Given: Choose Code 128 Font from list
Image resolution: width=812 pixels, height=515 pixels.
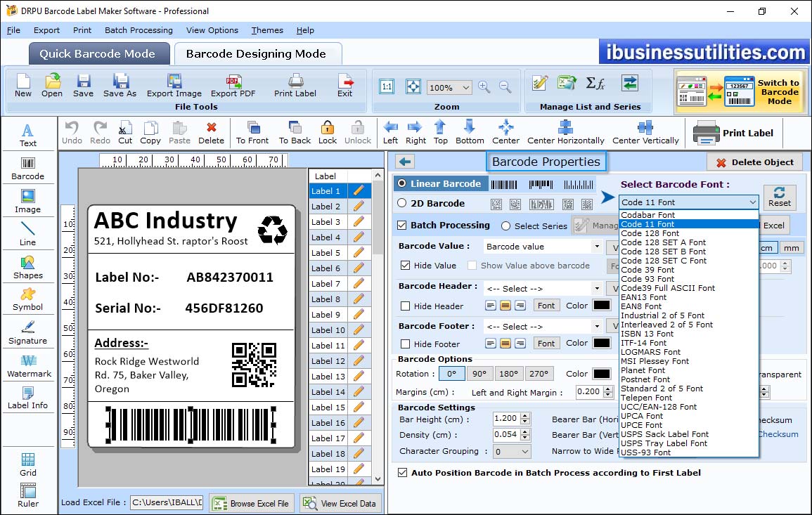Looking at the screenshot, I should 689,233.
